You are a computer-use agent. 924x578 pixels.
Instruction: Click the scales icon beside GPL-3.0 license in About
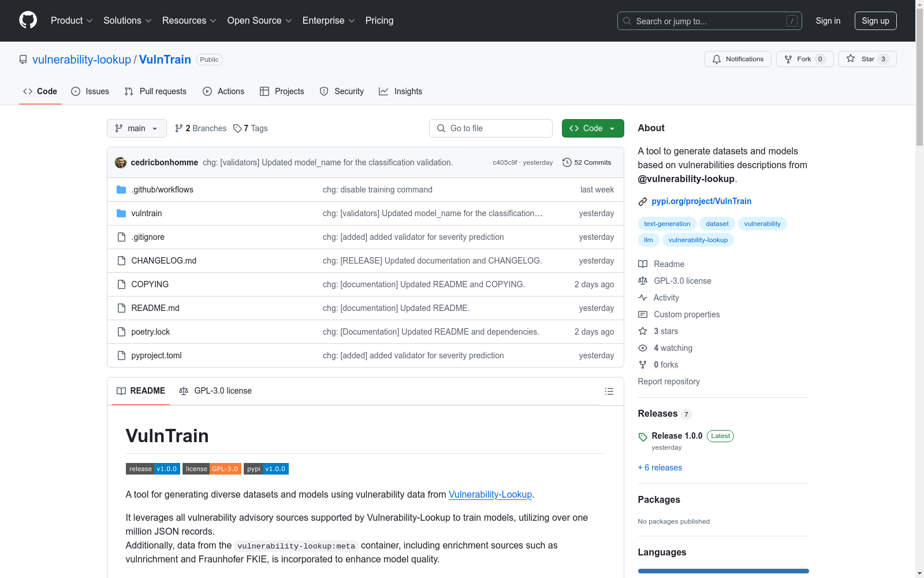[643, 281]
